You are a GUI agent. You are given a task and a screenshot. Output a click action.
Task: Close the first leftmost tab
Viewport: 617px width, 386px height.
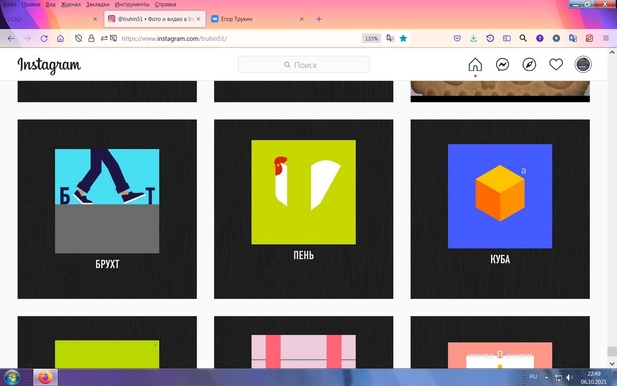pos(95,19)
